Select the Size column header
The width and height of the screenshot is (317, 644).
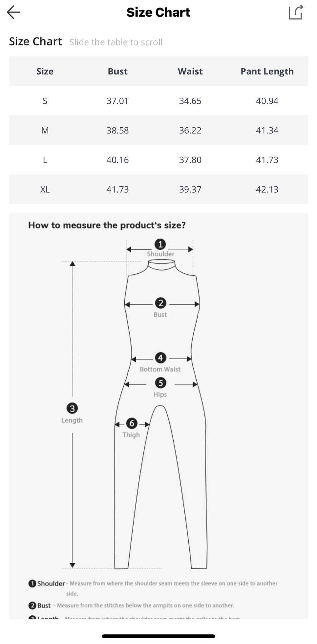[x=45, y=71]
